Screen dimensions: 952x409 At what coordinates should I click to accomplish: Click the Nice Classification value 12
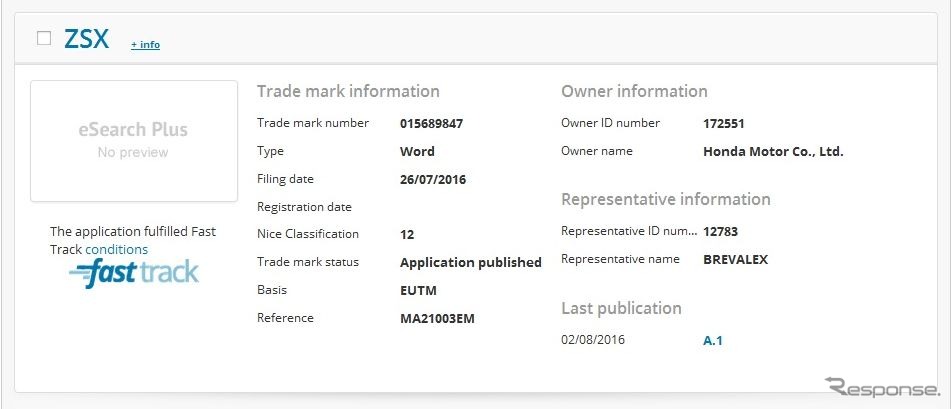(407, 234)
